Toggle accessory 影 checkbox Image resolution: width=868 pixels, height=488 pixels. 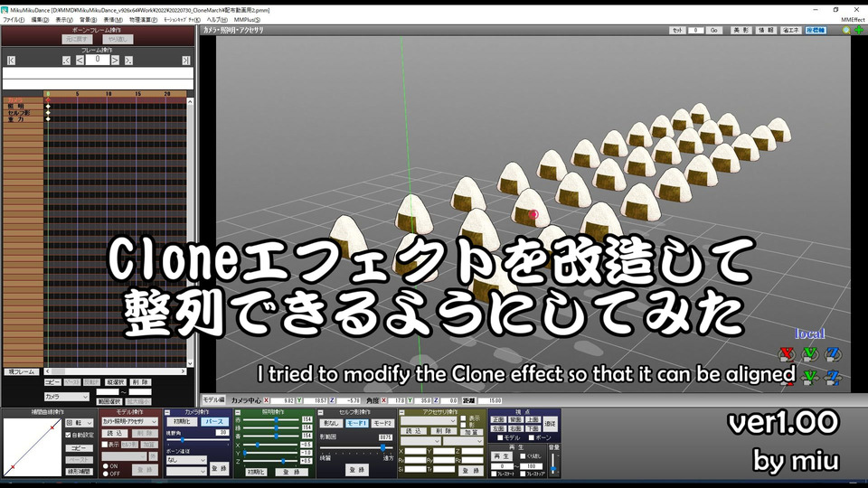(x=463, y=425)
